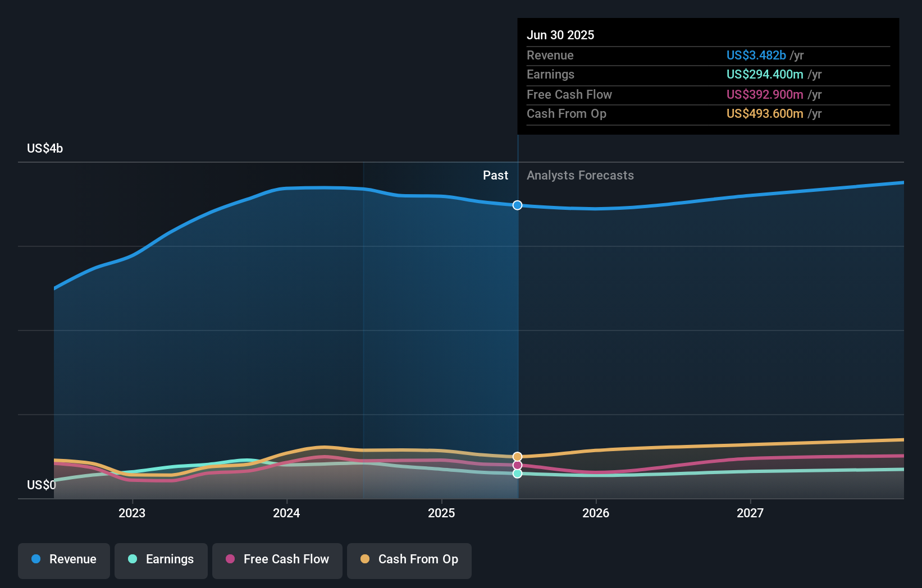Switch to the Analysts Forecasts section
Screen dimensions: 922x588
pos(580,175)
